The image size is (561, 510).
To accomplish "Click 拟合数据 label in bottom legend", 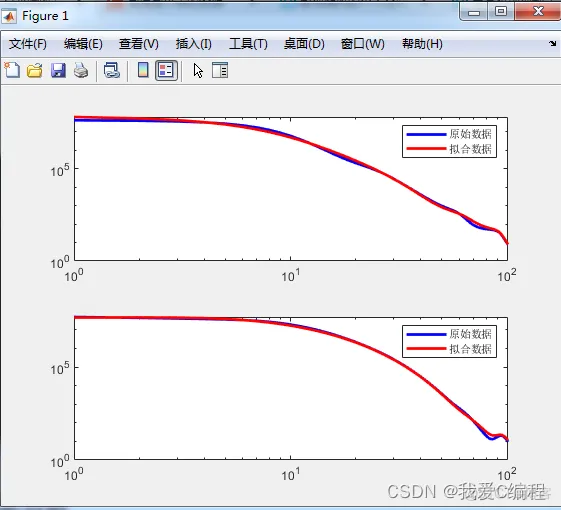I will coord(470,349).
